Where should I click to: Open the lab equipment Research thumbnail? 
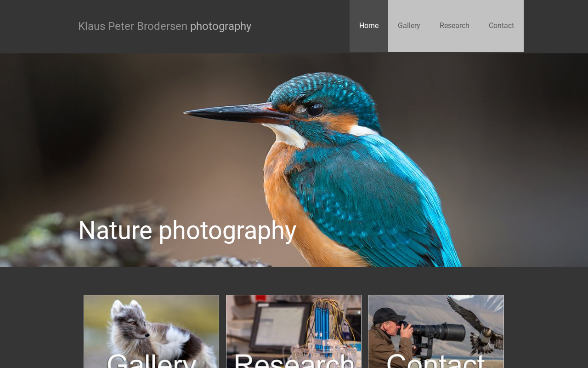[294, 332]
